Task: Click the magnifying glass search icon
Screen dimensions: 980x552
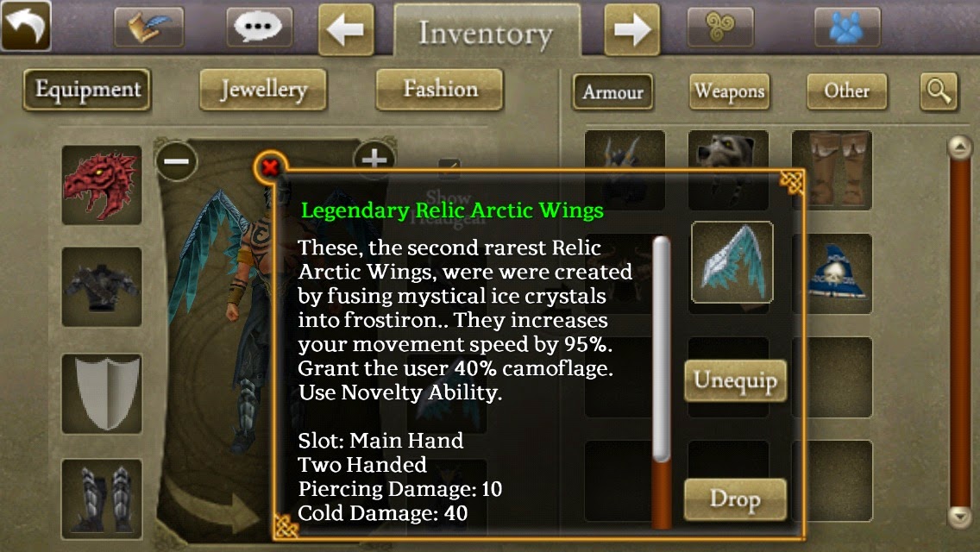Action: click(x=938, y=92)
